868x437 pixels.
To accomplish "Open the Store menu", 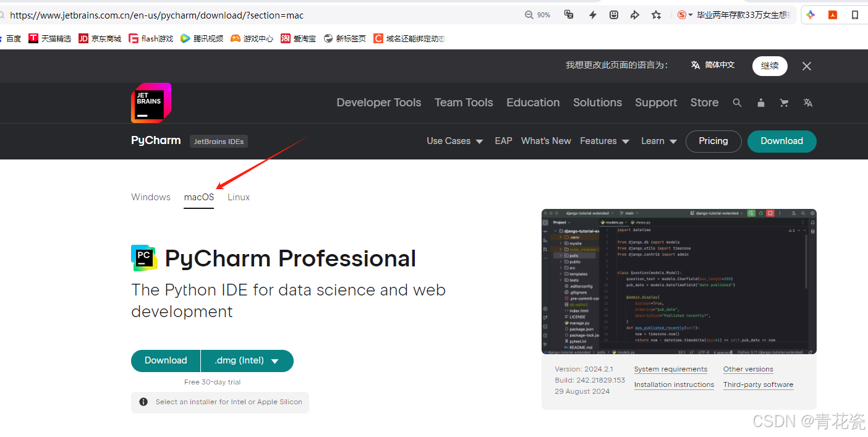I will tap(704, 103).
